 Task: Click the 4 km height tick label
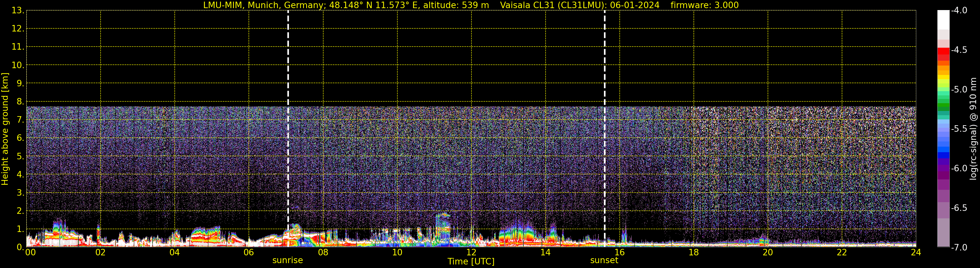coord(20,175)
